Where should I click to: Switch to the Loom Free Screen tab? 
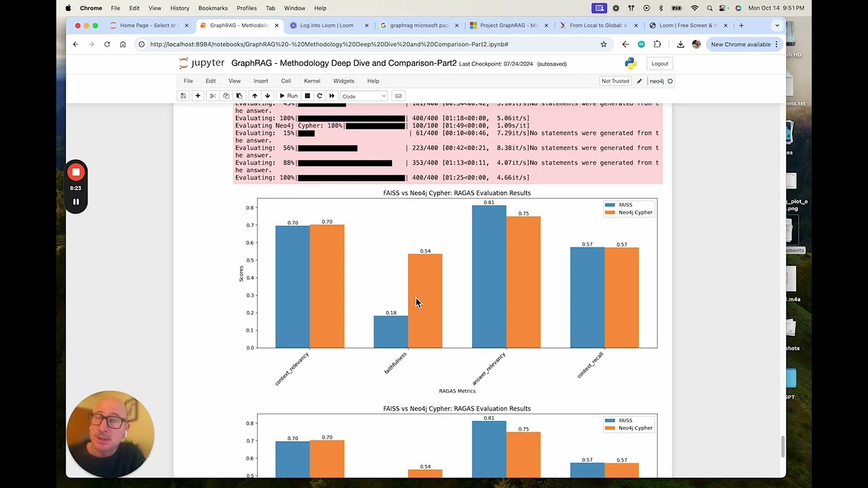[x=688, y=26]
